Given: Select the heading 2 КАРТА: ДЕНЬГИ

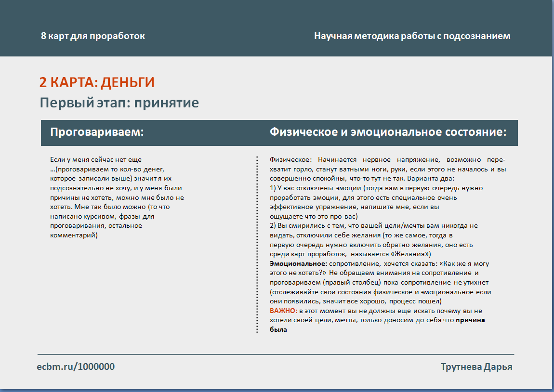Looking at the screenshot, I should pyautogui.click(x=97, y=82).
